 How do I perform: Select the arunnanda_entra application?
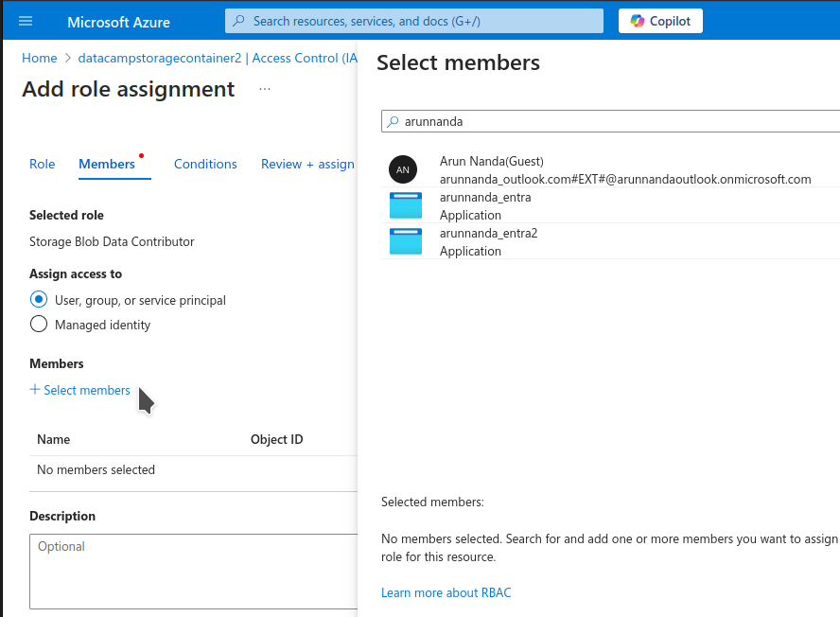(x=611, y=206)
